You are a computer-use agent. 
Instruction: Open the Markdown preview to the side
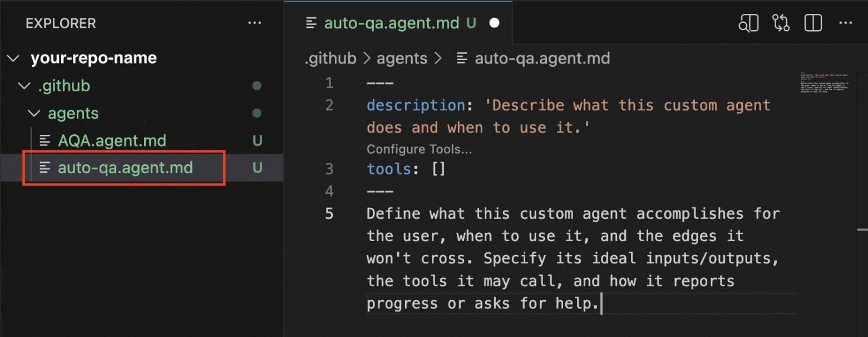[748, 23]
